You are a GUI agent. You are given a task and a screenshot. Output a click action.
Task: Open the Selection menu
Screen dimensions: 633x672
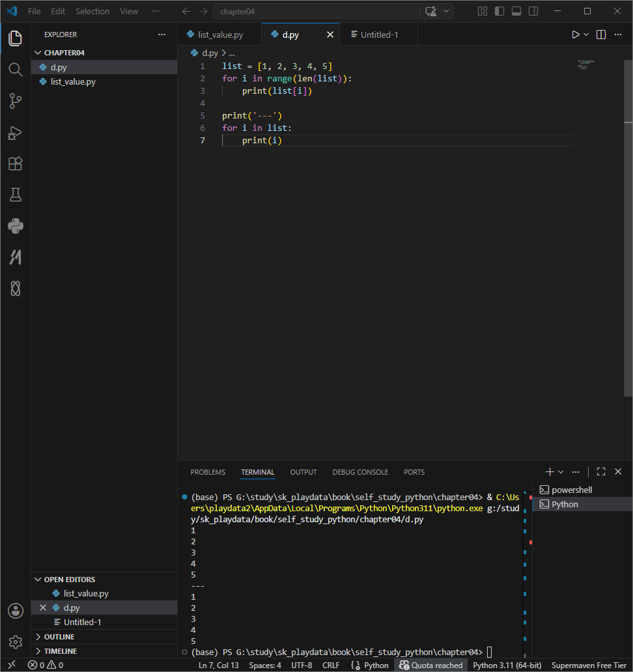click(92, 12)
